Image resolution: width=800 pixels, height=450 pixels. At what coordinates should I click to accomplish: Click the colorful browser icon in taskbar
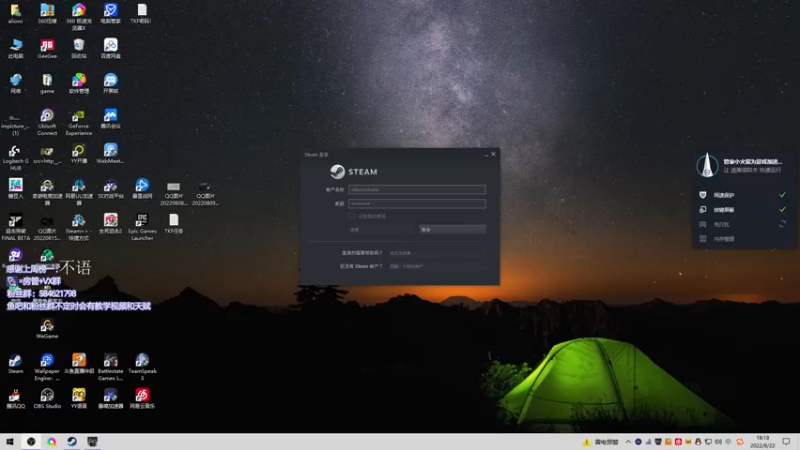pos(52,442)
